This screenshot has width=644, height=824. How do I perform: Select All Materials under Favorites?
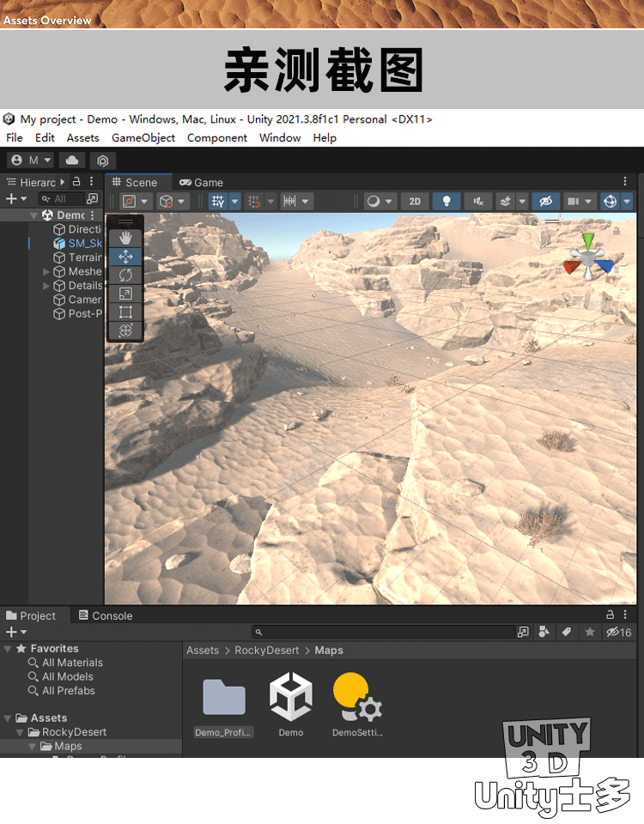click(72, 663)
